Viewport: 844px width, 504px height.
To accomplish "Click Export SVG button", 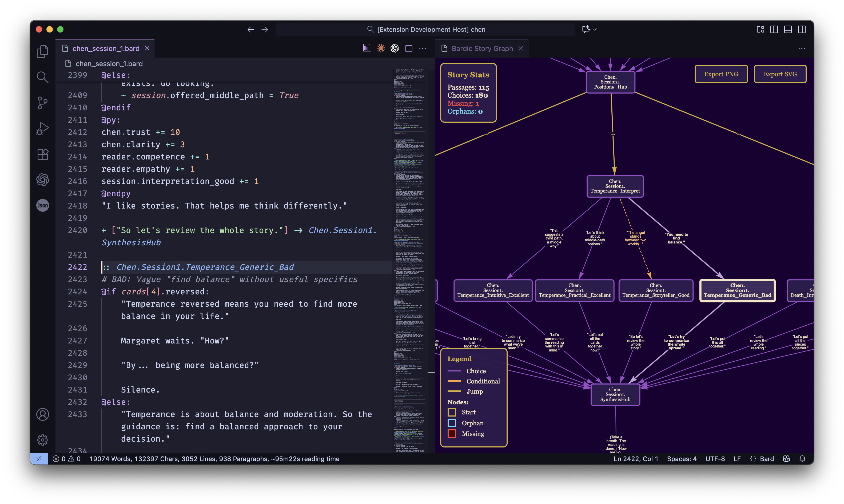I will (780, 74).
